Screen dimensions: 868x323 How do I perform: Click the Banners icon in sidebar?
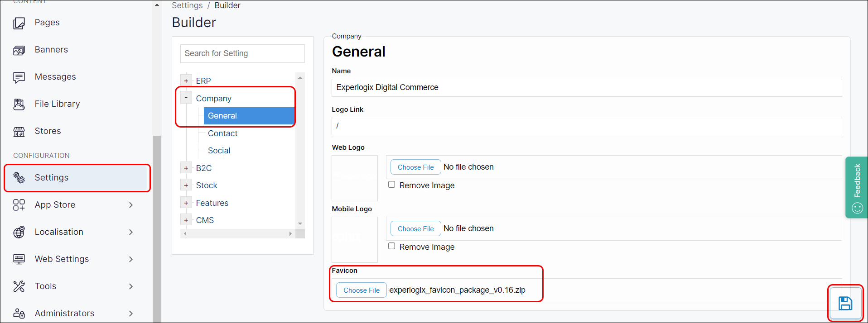point(19,50)
